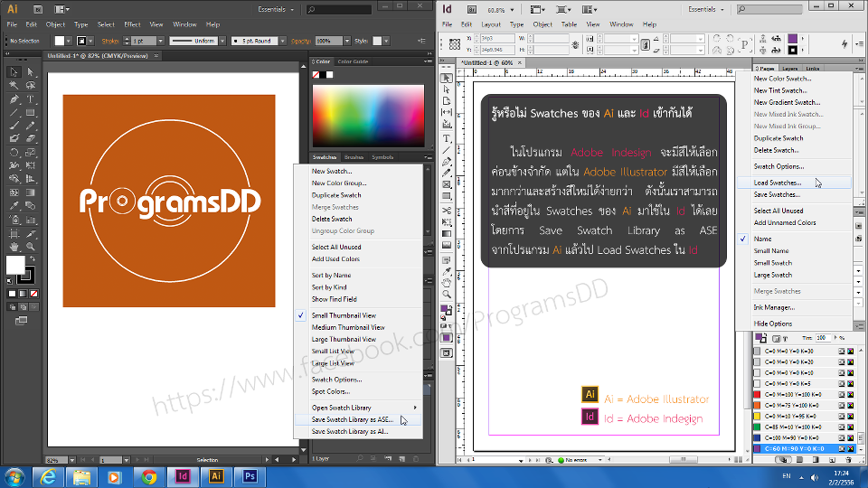Pick the Type tool in Illustrator toolbox
This screenshot has width=868, height=488.
click(x=30, y=99)
